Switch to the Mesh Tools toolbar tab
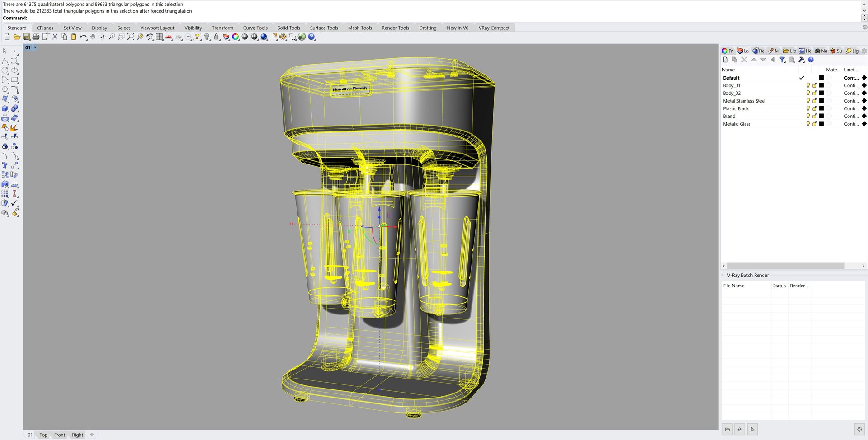Screen dimensions: 868x440 pos(360,28)
